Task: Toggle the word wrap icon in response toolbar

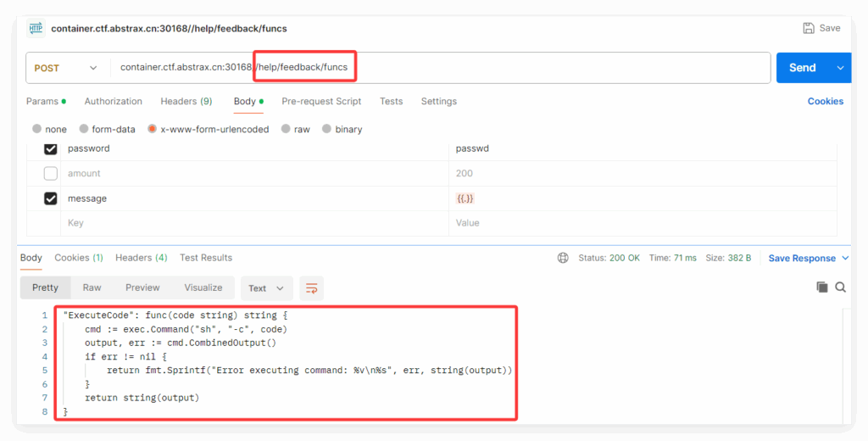Action: pos(311,288)
